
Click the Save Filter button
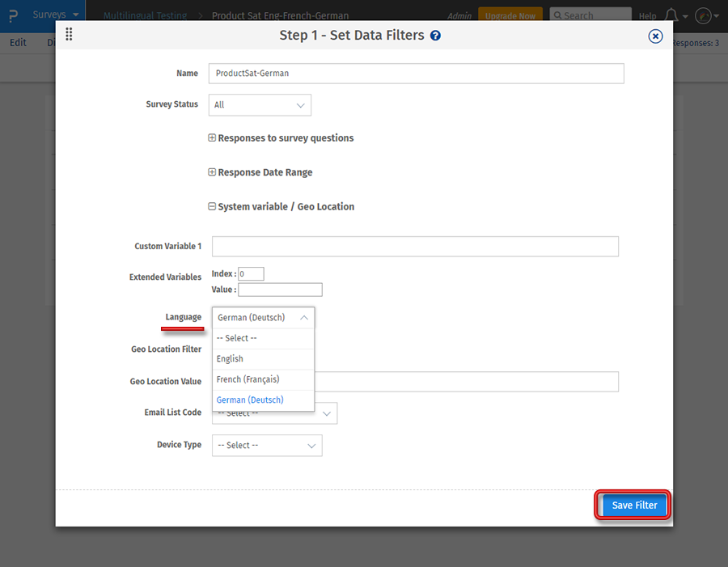point(632,505)
